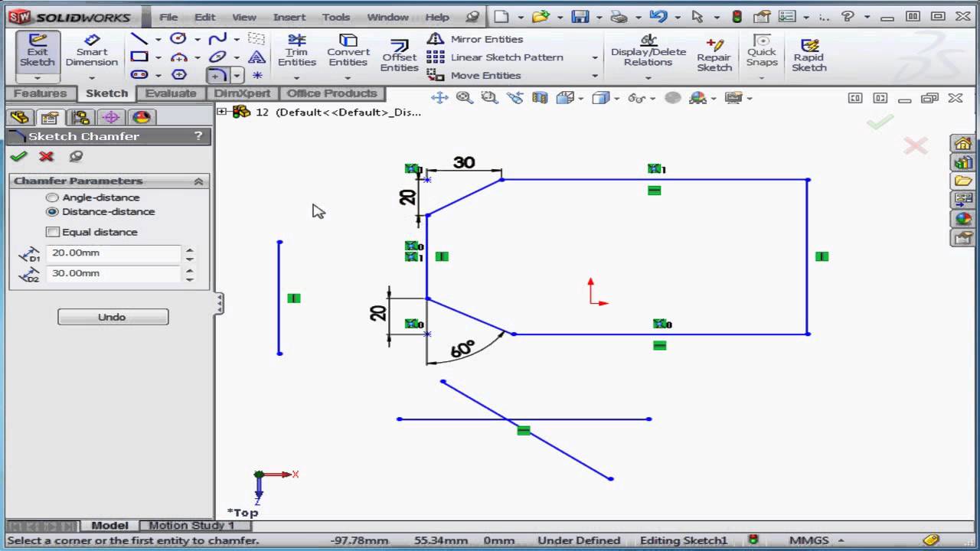Image resolution: width=980 pixels, height=551 pixels.
Task: Select the Sketch Fillet tool
Action: (x=217, y=75)
